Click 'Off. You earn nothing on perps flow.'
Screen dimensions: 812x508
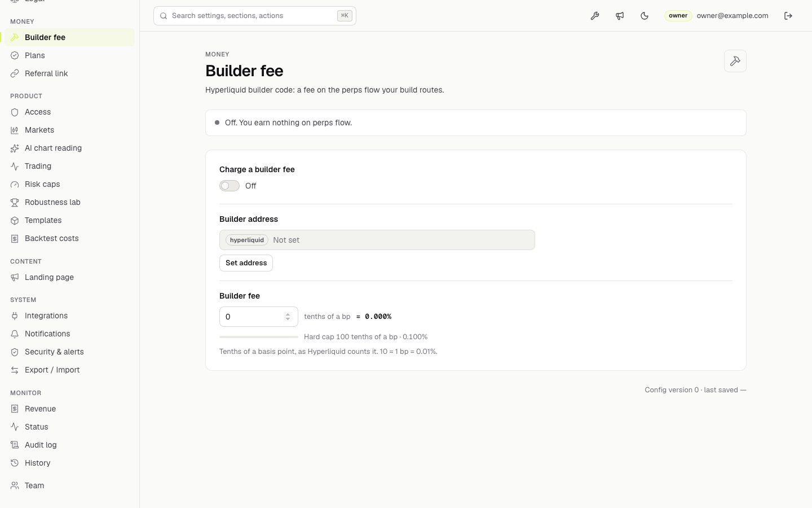[x=288, y=122]
